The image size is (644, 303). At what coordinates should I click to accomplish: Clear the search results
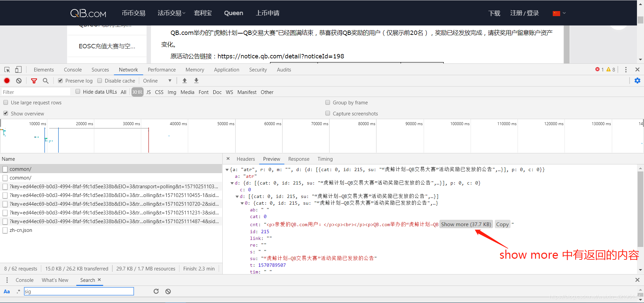point(168,291)
